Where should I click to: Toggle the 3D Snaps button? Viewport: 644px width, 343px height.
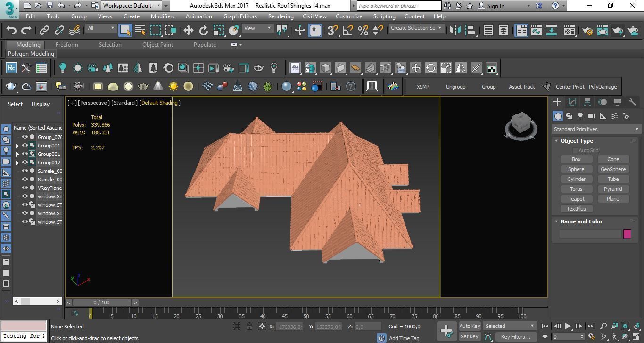[332, 31]
